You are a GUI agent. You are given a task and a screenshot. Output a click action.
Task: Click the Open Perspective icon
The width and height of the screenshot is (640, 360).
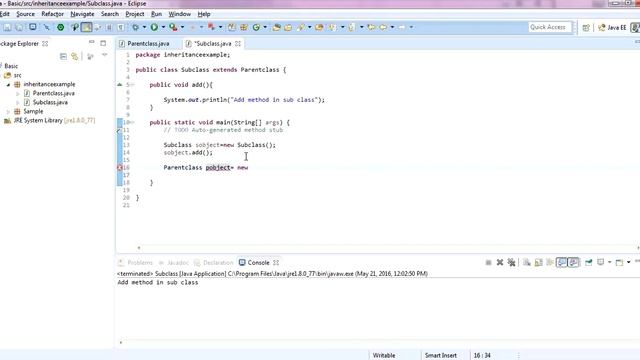coord(586,27)
